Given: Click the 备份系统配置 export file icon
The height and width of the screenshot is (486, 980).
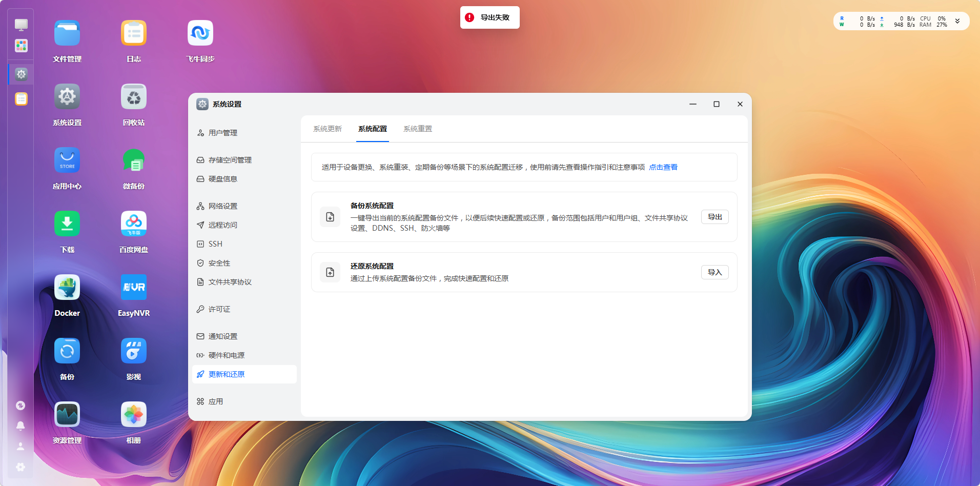Looking at the screenshot, I should pos(330,217).
